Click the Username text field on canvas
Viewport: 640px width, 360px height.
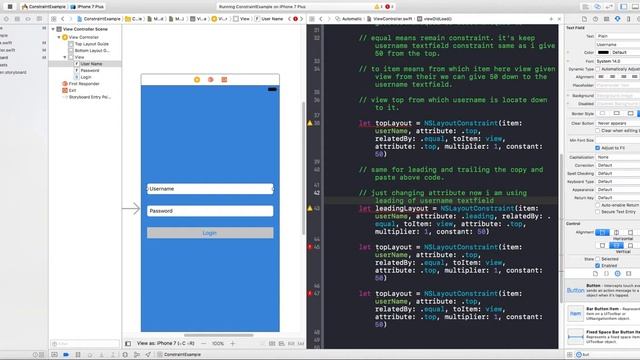[210, 189]
